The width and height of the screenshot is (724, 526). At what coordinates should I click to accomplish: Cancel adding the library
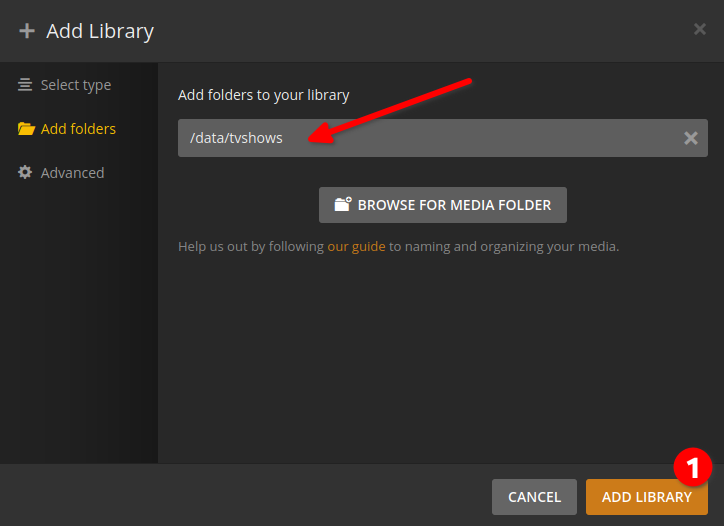click(x=534, y=497)
